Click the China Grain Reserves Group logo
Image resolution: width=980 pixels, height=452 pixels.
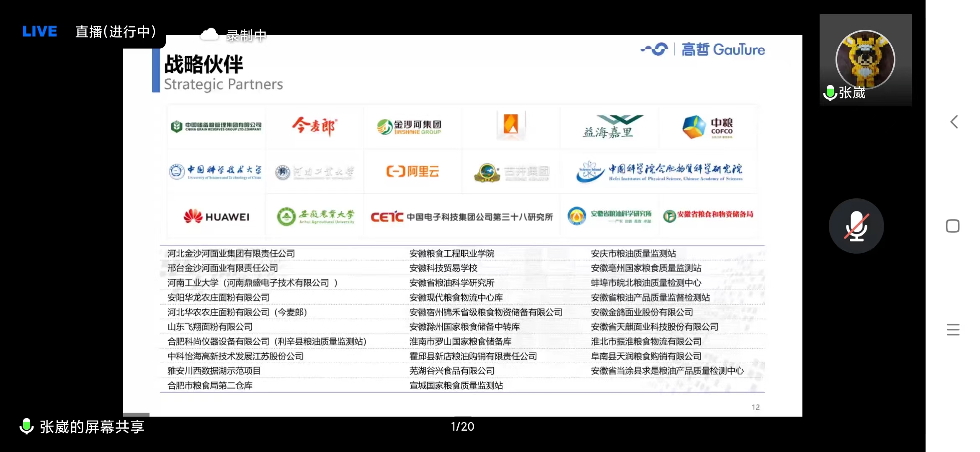pos(216,126)
